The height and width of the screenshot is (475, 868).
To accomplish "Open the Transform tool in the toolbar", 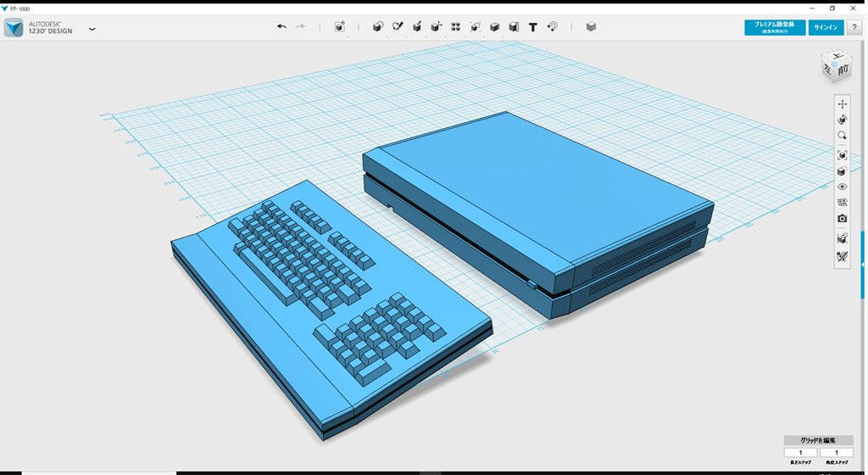I will (340, 27).
